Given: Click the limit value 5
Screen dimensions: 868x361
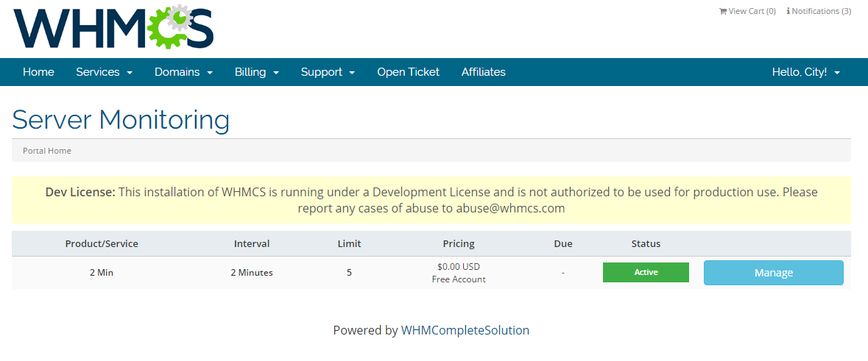Looking at the screenshot, I should (349, 273).
